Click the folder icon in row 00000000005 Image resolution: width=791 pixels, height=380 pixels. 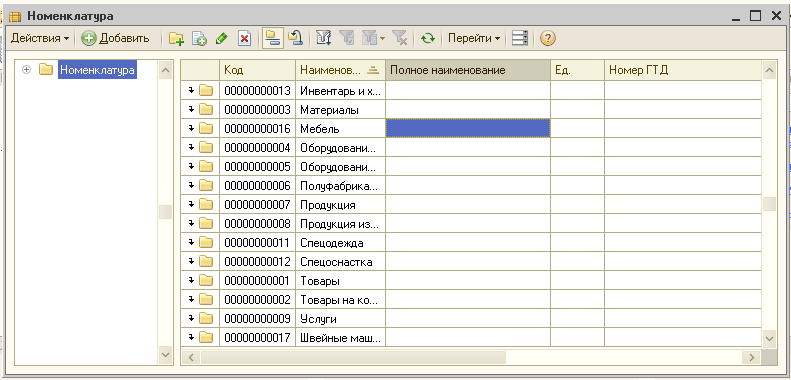[x=206, y=166]
